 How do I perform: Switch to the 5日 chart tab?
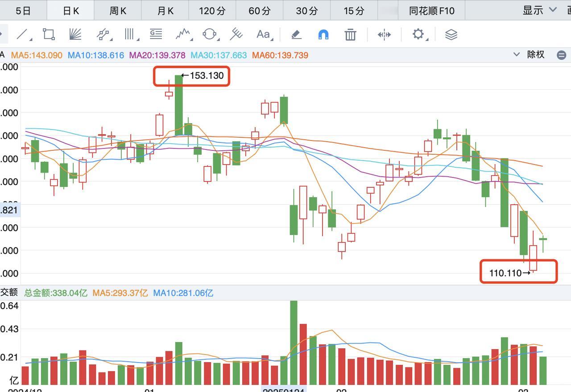click(x=23, y=10)
